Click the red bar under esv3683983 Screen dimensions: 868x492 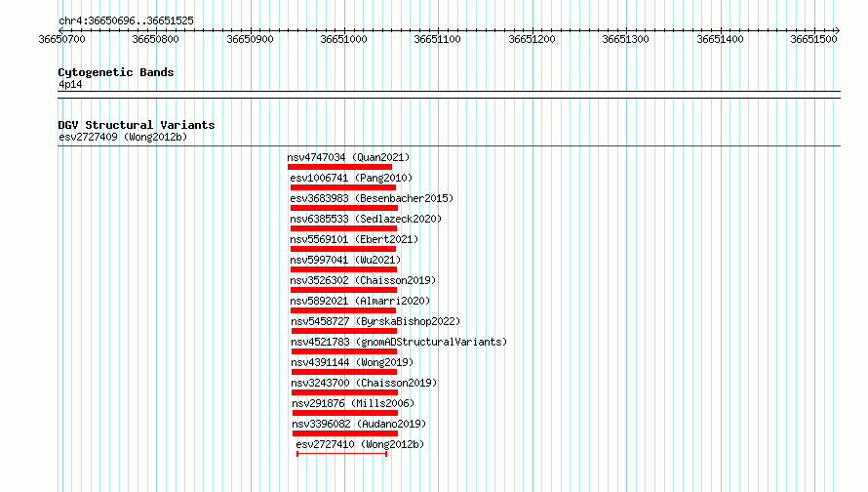pos(343,208)
